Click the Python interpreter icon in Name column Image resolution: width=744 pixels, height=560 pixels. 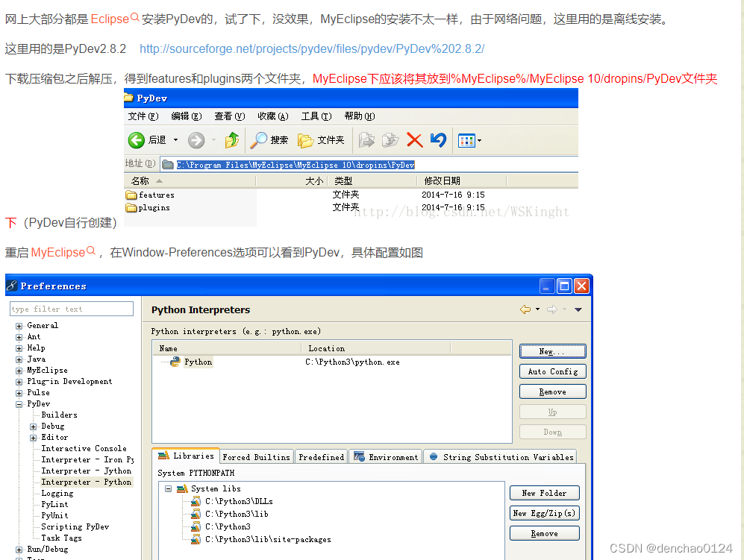175,362
